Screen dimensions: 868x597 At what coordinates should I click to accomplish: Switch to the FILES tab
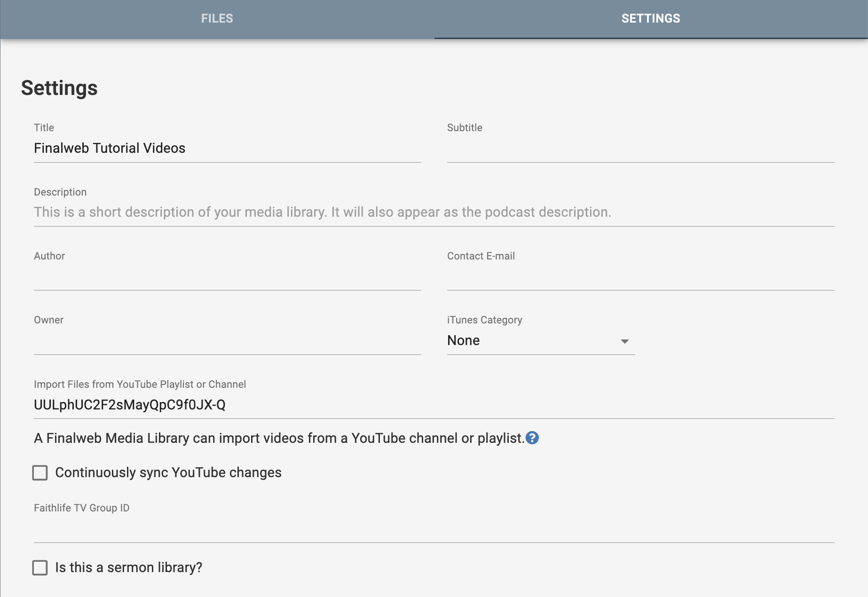217,19
